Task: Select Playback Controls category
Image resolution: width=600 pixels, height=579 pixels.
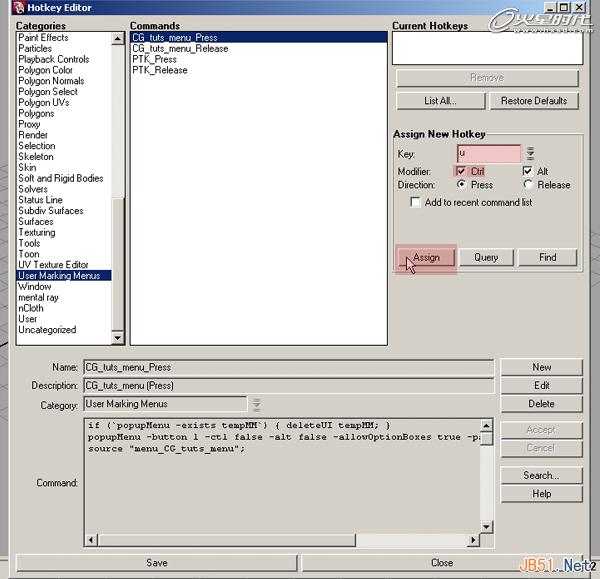Action: (x=64, y=59)
